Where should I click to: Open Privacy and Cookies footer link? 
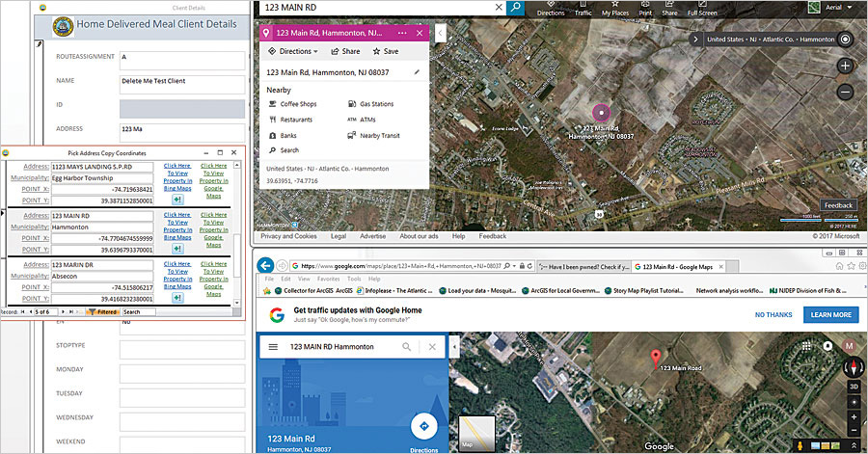click(x=288, y=236)
